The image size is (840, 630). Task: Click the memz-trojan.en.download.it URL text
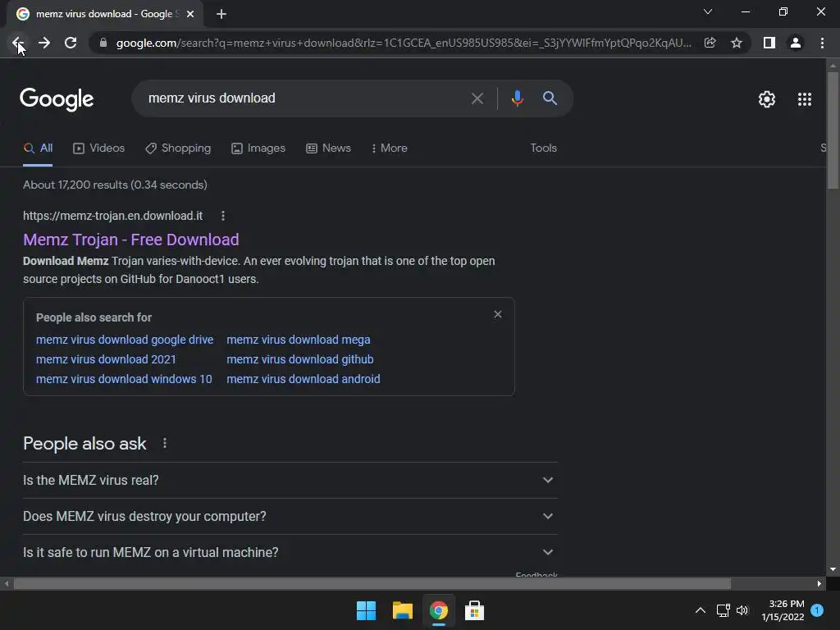pos(112,216)
